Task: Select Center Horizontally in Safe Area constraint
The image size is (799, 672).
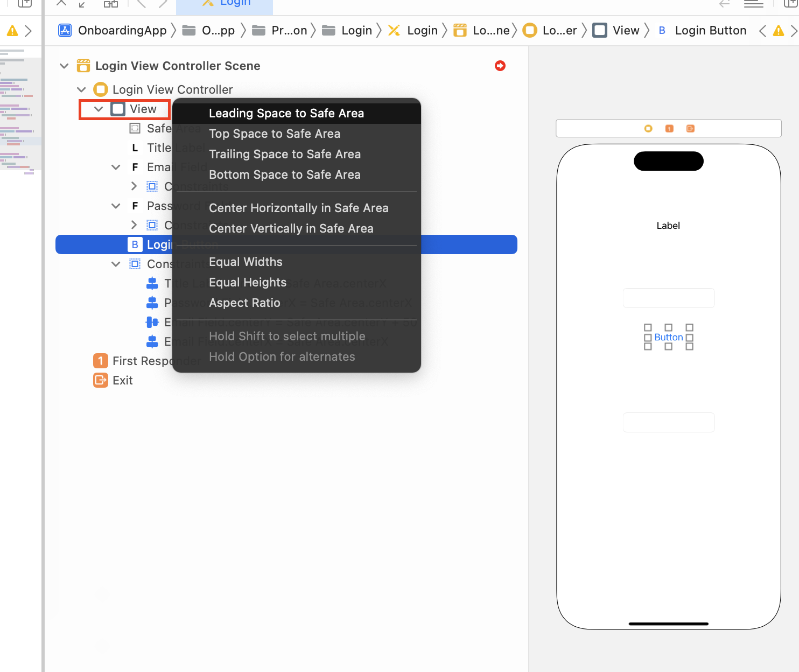Action: pyautogui.click(x=299, y=208)
